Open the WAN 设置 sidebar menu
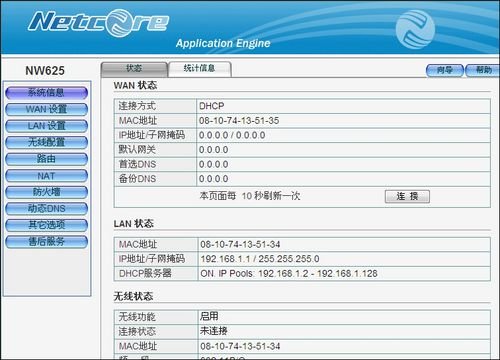Screen dimensions: 500x360 pos(46,109)
